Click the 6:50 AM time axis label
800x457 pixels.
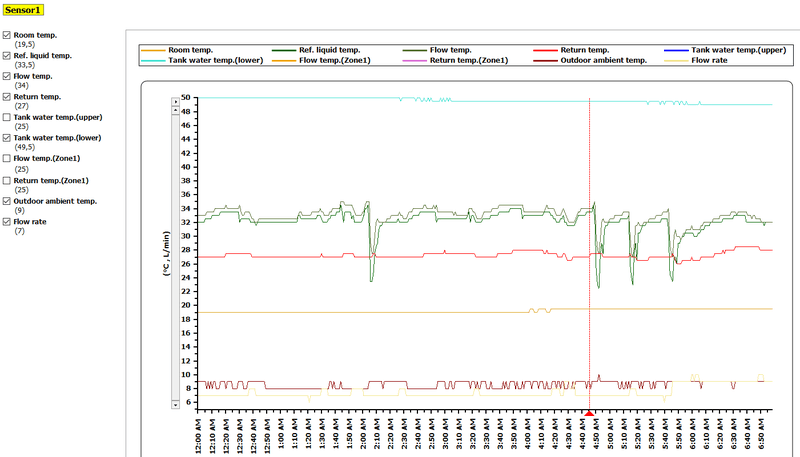coord(761,436)
